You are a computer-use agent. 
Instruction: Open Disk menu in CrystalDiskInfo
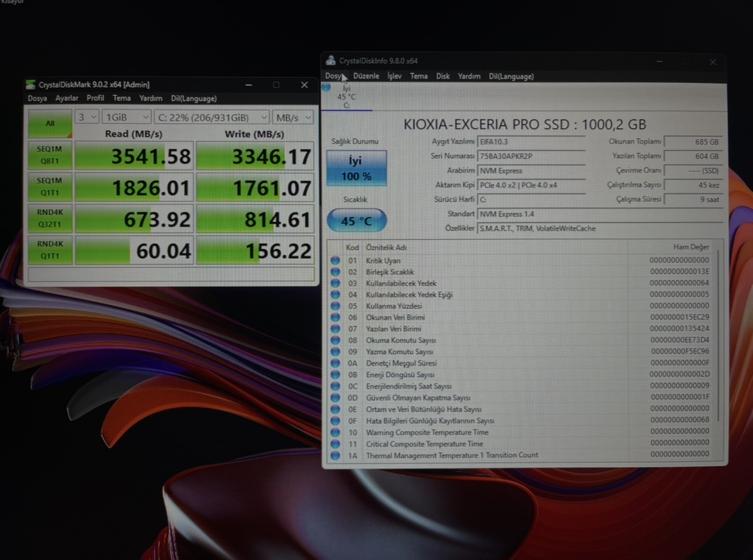click(443, 77)
